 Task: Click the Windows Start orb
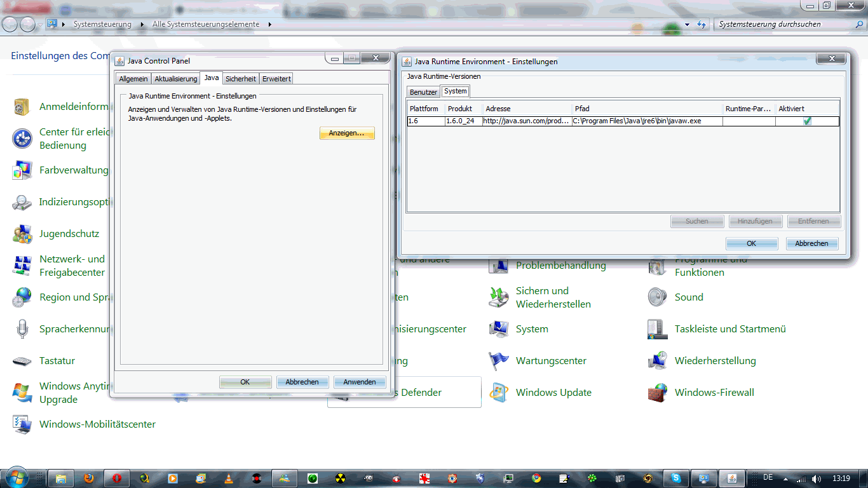point(16,477)
